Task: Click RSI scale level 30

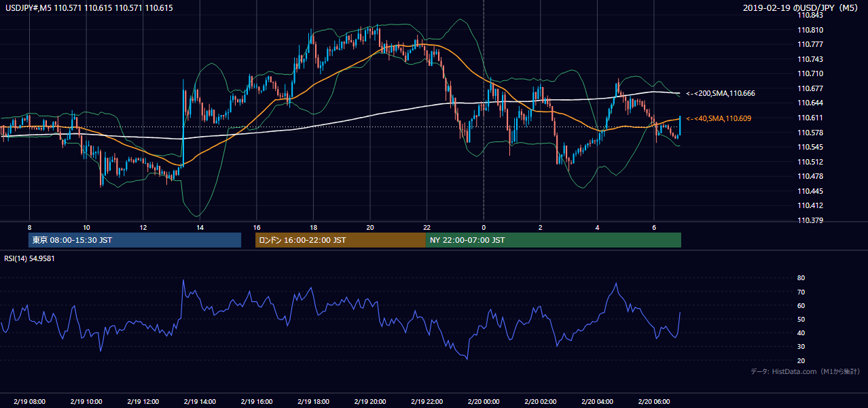Action: [x=801, y=347]
